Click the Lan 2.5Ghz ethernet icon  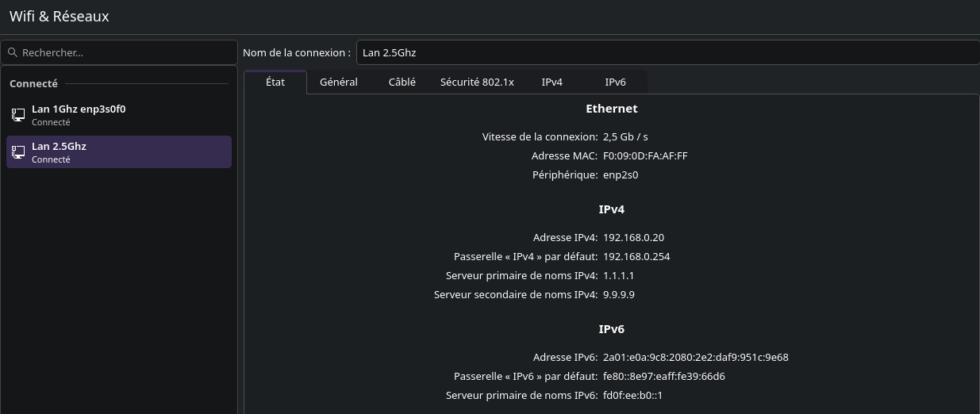[18, 152]
